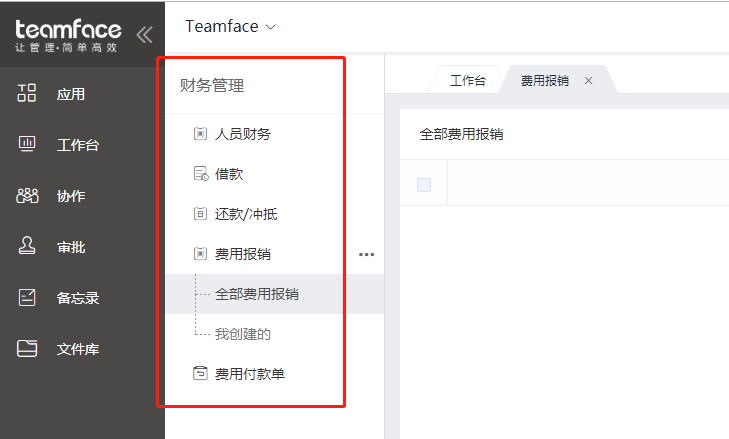Click the 审批 stamp icon

pyautogui.click(x=27, y=247)
